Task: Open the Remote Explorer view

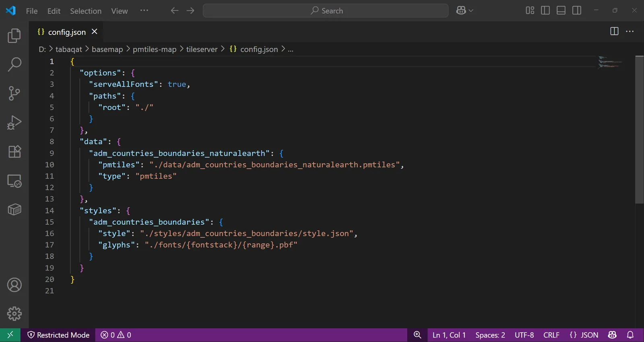Action: (x=14, y=181)
